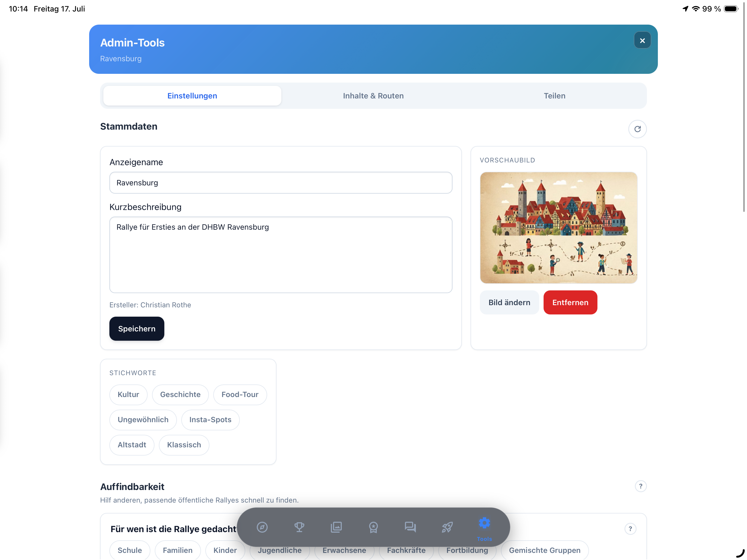747x560 pixels.
Task: Switch to the Teilen tab
Action: click(554, 96)
